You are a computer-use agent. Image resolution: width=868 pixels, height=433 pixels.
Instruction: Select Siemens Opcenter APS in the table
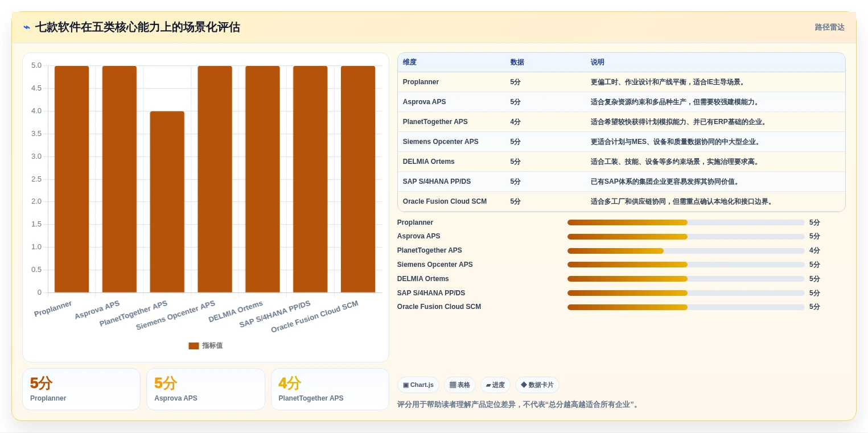pyautogui.click(x=441, y=142)
